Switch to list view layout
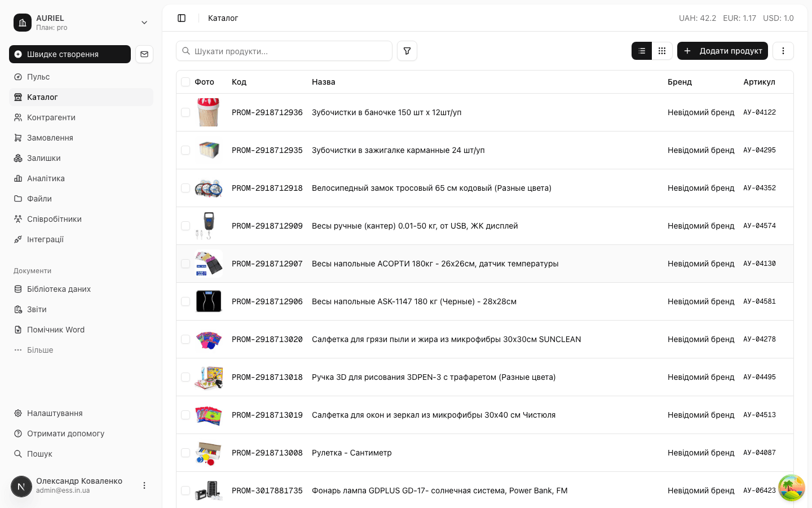The width and height of the screenshot is (812, 508). coord(642,51)
